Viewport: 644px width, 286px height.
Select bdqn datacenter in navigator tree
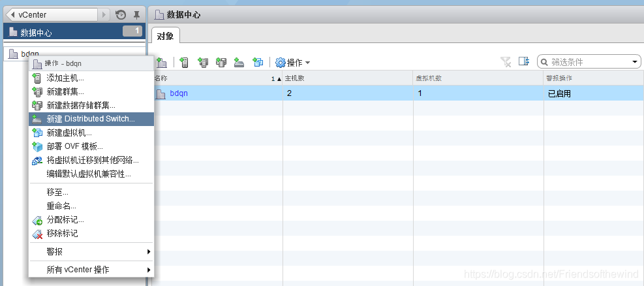tap(30, 54)
